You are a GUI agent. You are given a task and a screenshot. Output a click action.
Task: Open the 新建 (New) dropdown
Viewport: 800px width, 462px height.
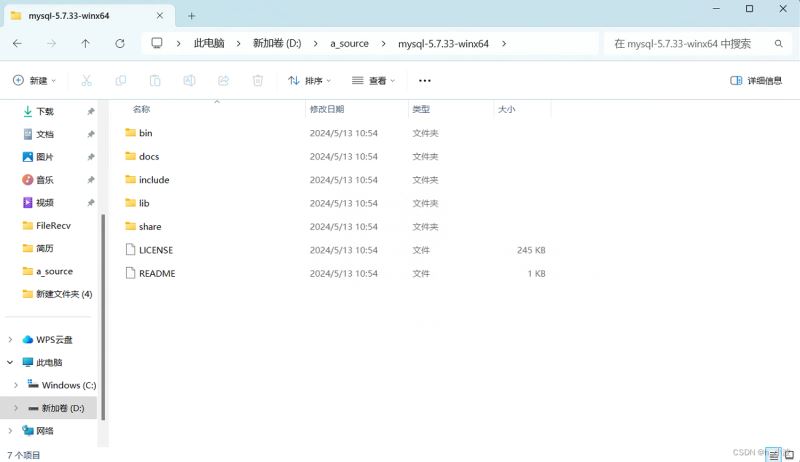point(35,80)
